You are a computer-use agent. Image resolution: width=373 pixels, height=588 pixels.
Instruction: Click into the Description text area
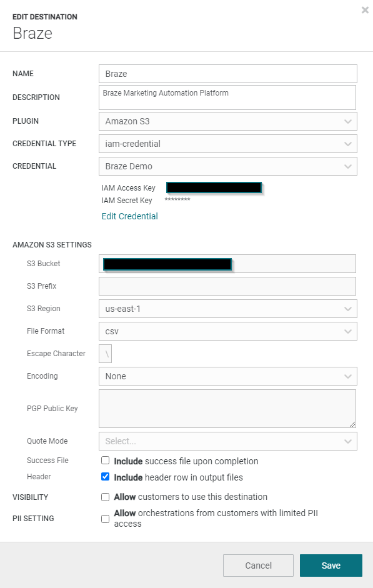tap(227, 97)
